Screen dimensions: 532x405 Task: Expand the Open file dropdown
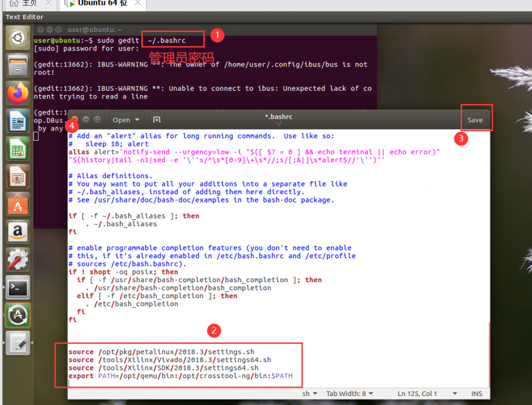point(127,119)
